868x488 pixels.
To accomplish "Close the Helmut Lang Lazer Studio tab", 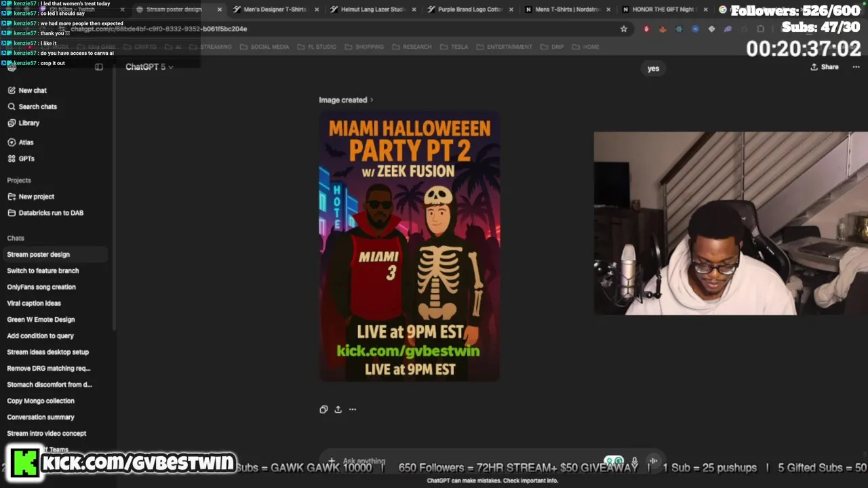I will pos(414,9).
